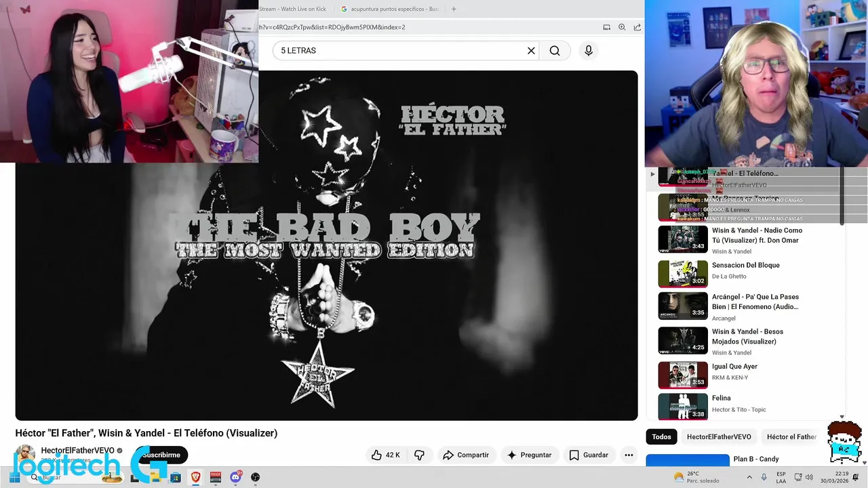The image size is (868, 488).
Task: Start voice search with microphone icon
Action: click(589, 51)
